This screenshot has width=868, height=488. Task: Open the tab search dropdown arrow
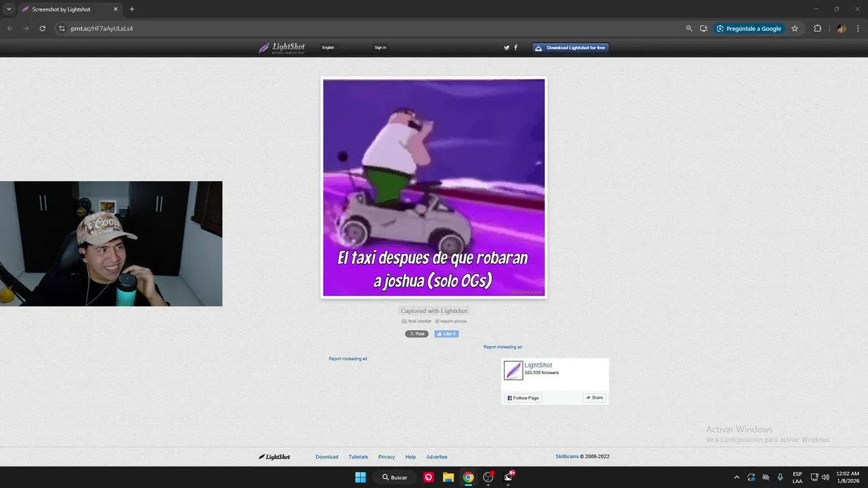click(8, 9)
